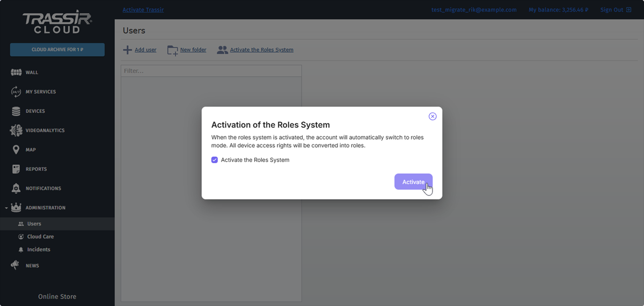Open Incidents menu item

[x=39, y=250]
